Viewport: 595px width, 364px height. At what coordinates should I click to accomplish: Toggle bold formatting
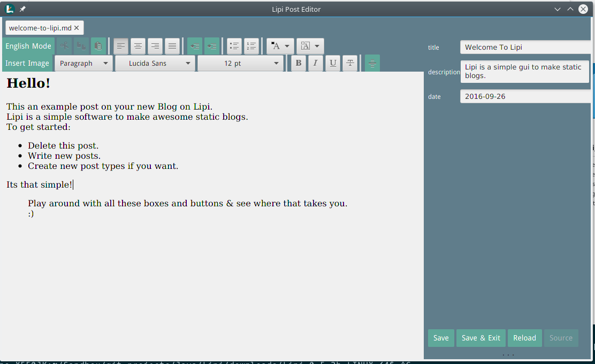299,63
